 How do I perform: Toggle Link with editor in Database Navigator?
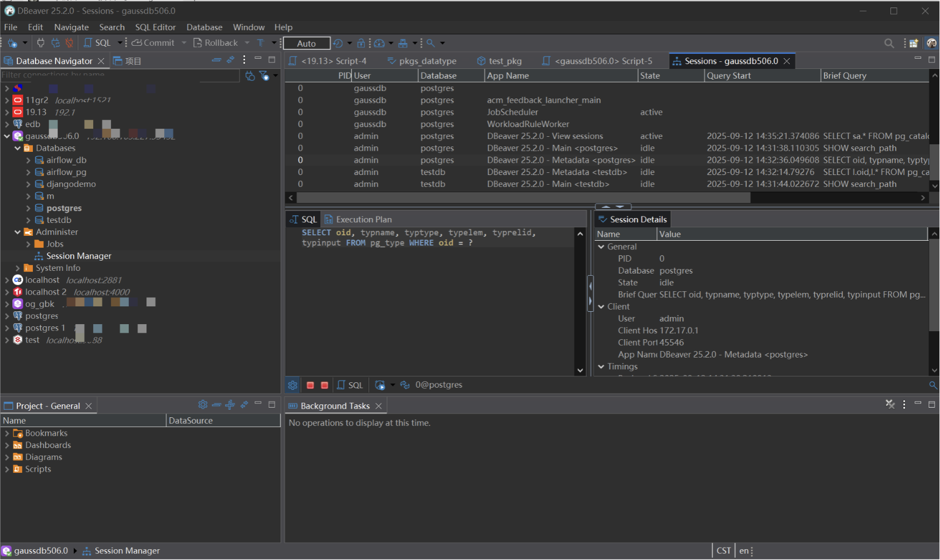click(230, 60)
